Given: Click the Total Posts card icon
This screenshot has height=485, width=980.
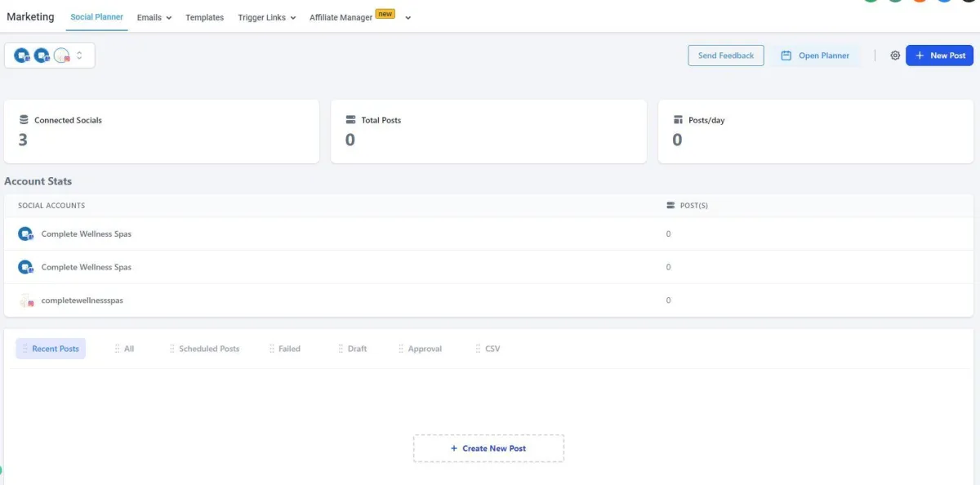Looking at the screenshot, I should 351,120.
